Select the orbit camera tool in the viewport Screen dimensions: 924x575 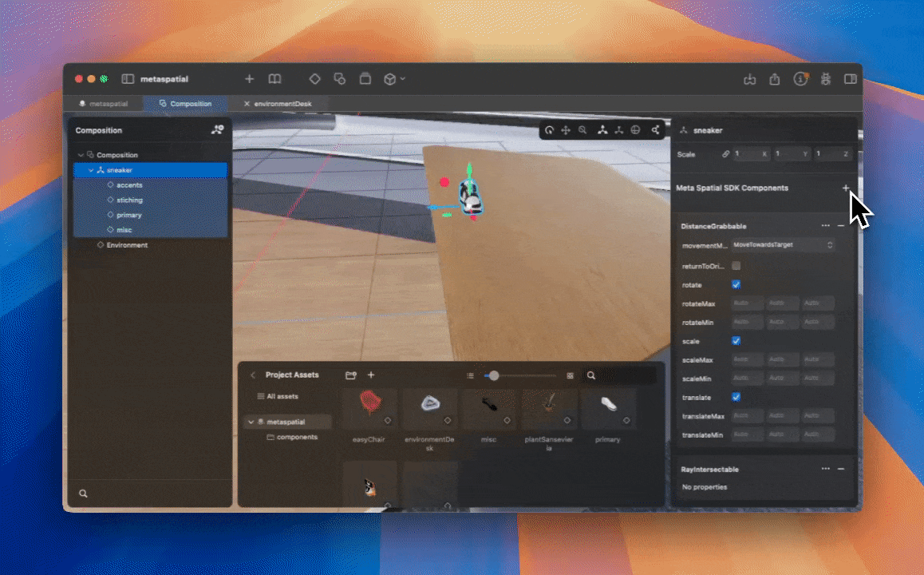pyautogui.click(x=551, y=129)
